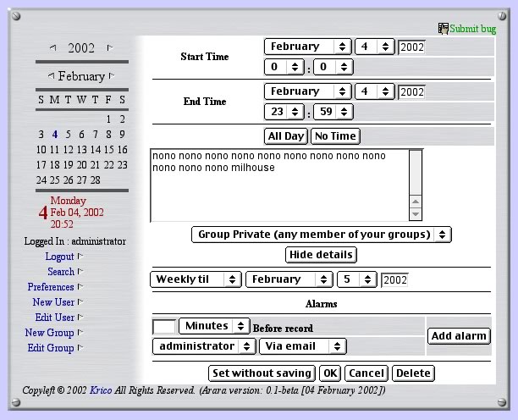Open the Edit User sidebar link
This screenshot has width=518, height=420.
click(54, 318)
